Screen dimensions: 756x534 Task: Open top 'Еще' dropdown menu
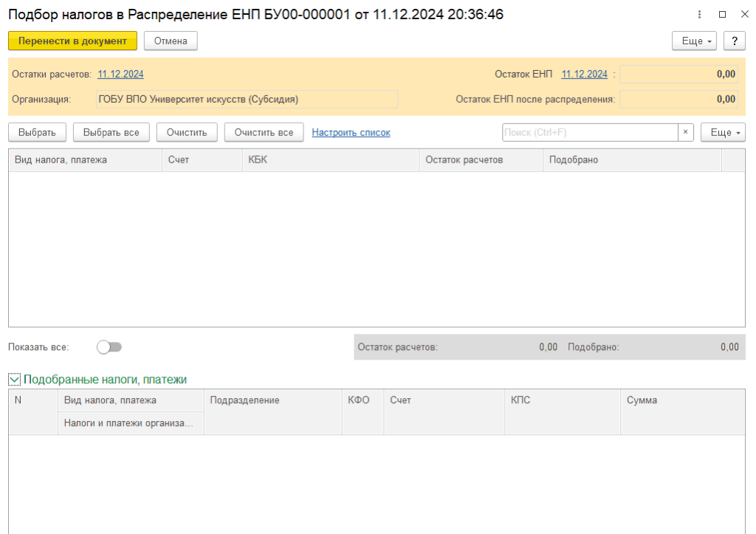(x=695, y=41)
